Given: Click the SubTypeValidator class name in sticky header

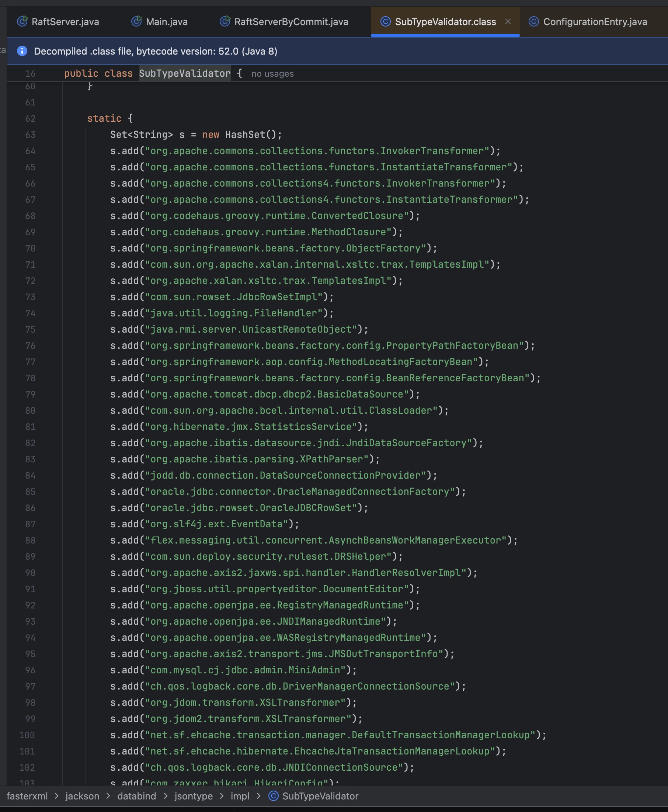Looking at the screenshot, I should (x=185, y=73).
